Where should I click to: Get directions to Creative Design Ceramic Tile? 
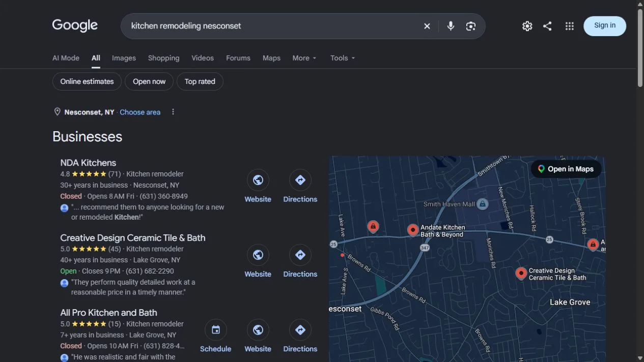(x=300, y=255)
